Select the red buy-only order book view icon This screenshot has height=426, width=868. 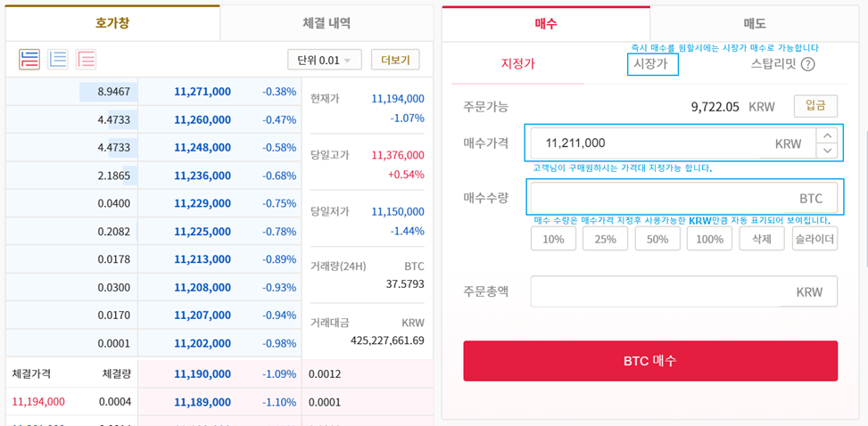(x=87, y=59)
